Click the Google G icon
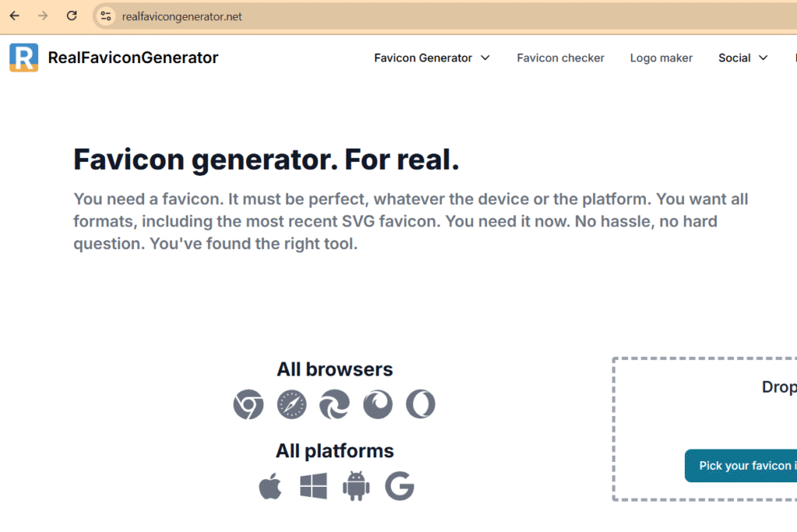Screen dimensions: 797x532 tap(399, 486)
